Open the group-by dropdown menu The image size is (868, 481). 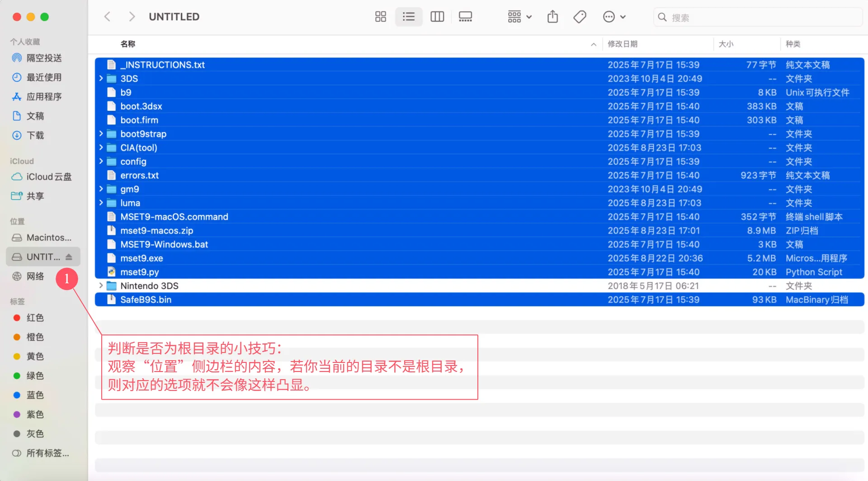point(519,17)
